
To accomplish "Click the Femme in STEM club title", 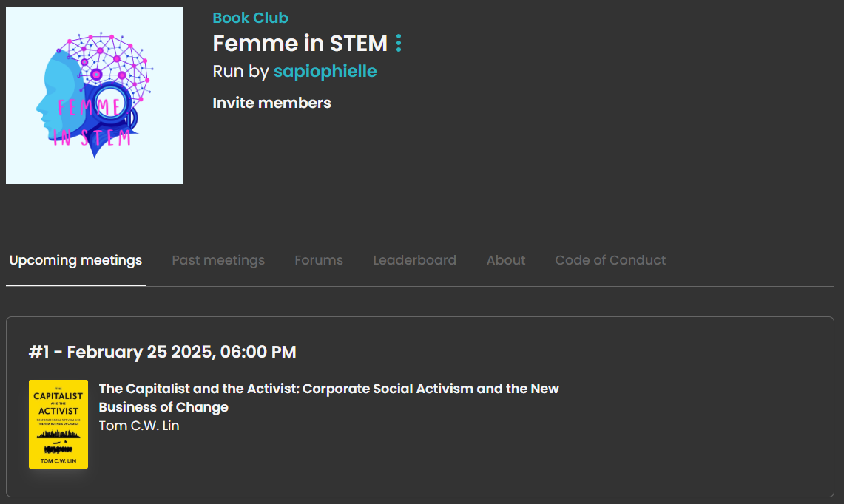I will click(x=300, y=44).
